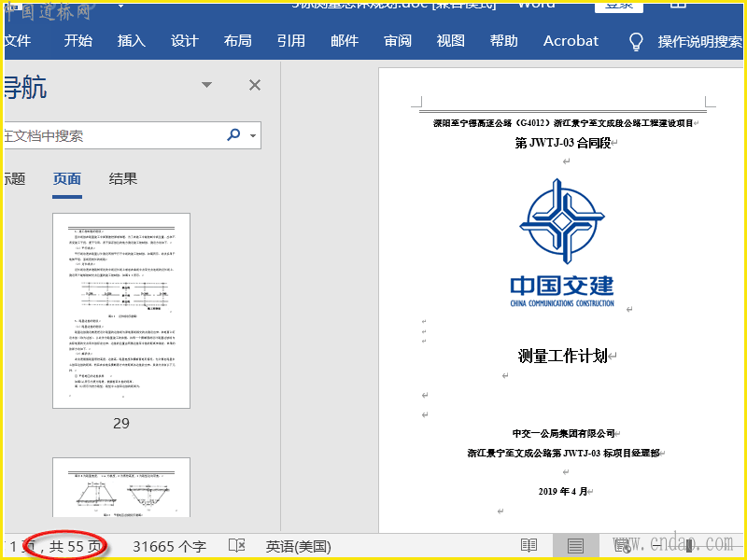Switch to Print Layout view icon

[575, 546]
